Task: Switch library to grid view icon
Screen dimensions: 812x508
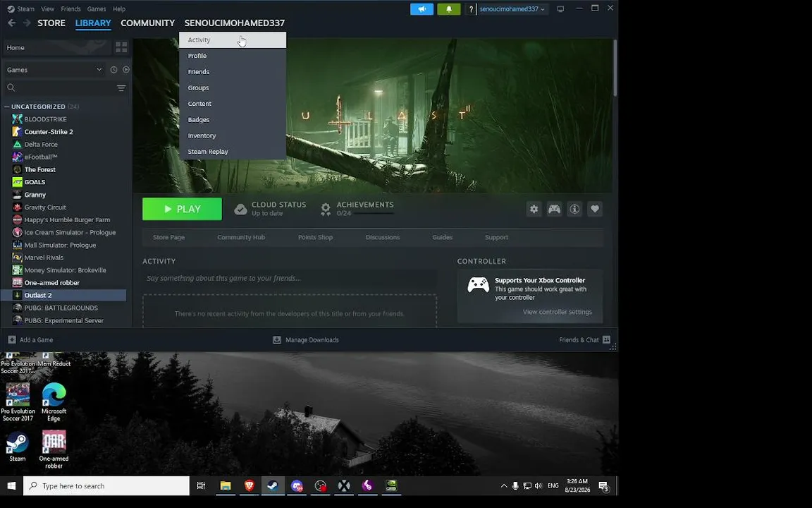Action: (121, 47)
